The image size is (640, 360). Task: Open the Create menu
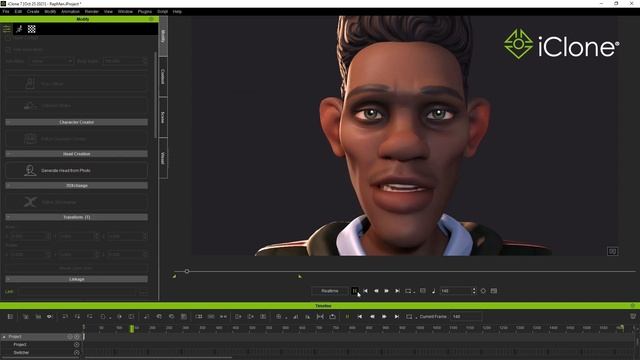33,12
